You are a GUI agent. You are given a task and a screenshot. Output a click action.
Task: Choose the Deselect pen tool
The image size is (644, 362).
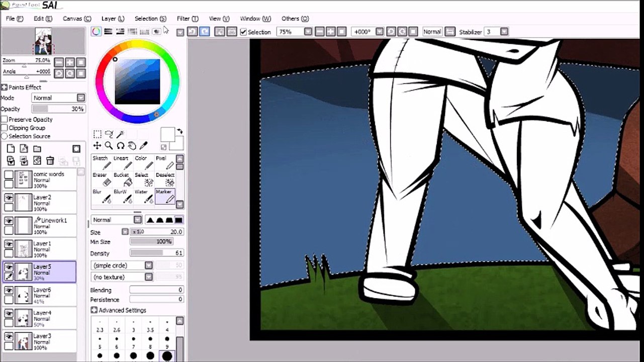(164, 179)
